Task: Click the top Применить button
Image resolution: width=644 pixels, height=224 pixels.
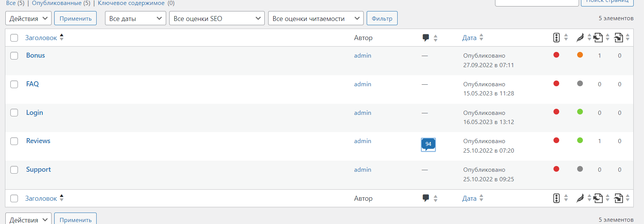Action: pyautogui.click(x=75, y=18)
